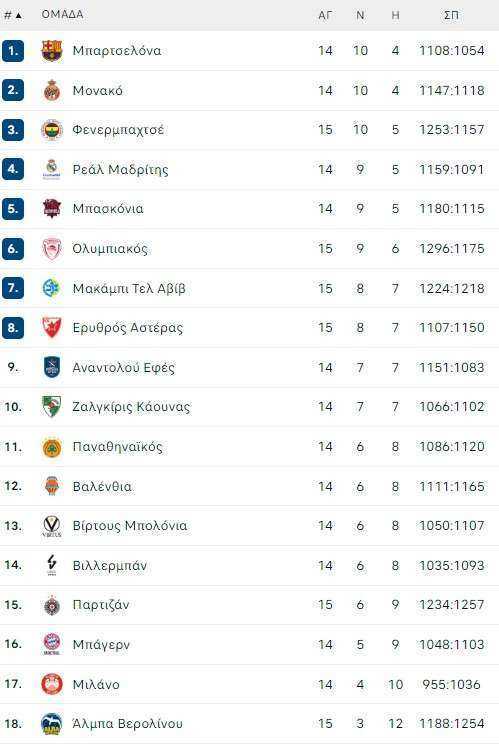
Task: Click the ΟΜΑΔΑ column header
Action: [x=62, y=15]
